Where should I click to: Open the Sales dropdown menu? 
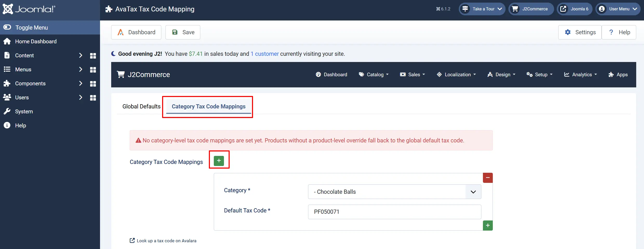pos(413,74)
